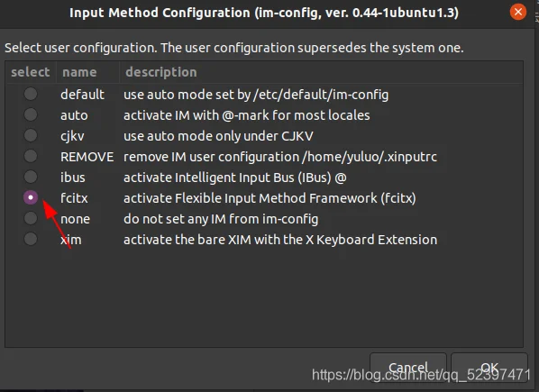539x392 pixels.
Task: Click the Cancel button
Action: pyautogui.click(x=408, y=368)
